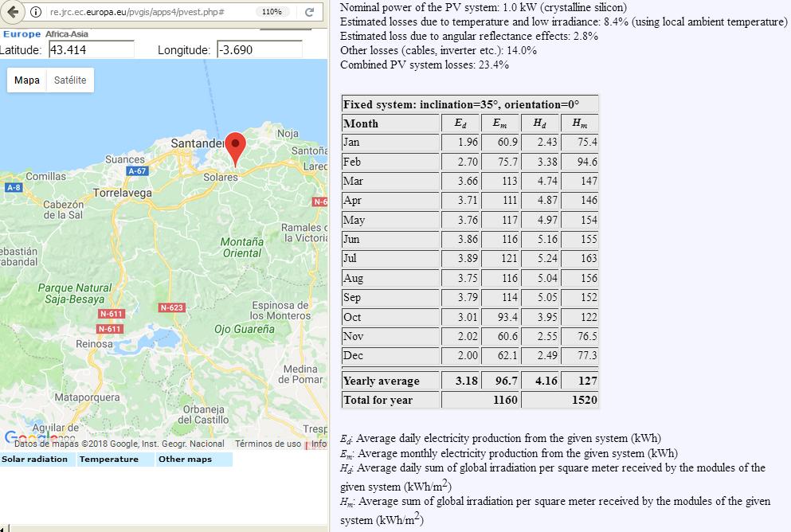
Task: Click the Longitude input field
Action: click(260, 50)
